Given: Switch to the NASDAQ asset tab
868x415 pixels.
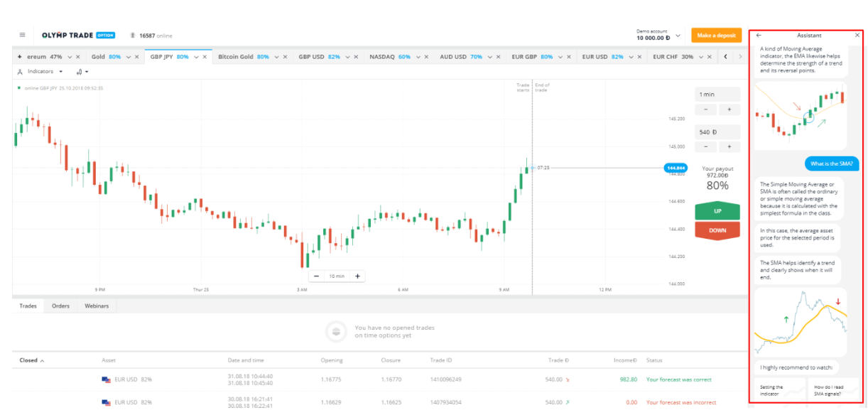Looking at the screenshot, I should (390, 57).
